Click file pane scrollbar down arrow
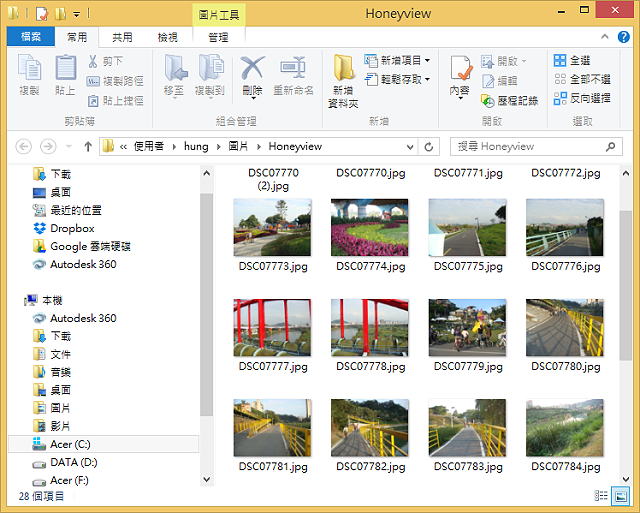 point(625,479)
